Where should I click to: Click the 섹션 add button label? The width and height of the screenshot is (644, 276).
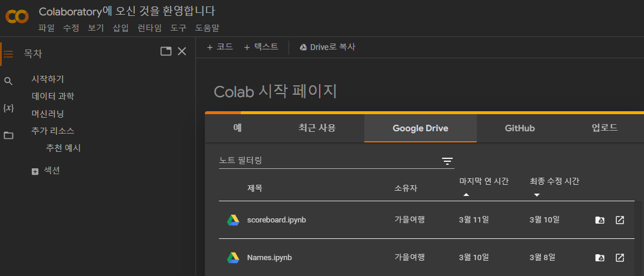52,171
